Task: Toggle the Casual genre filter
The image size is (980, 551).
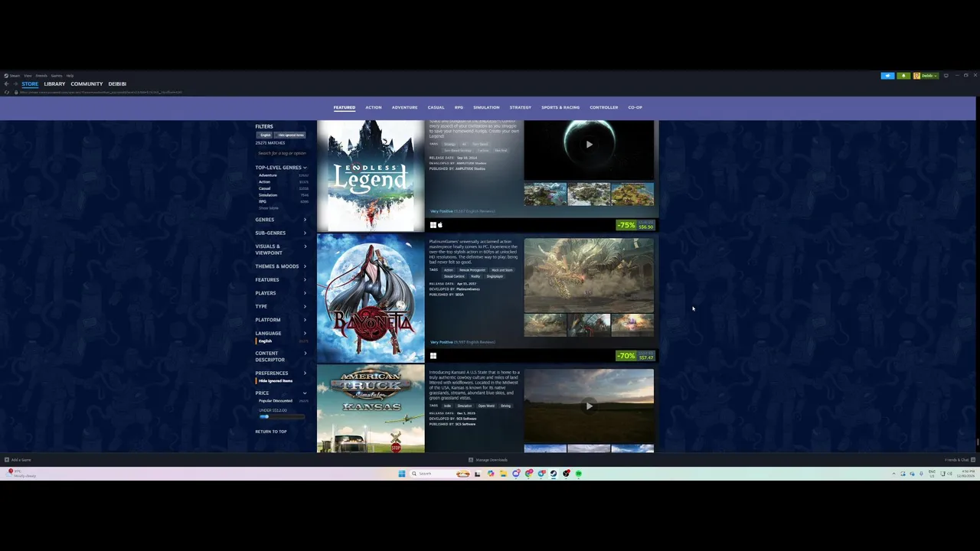Action: pyautogui.click(x=283, y=188)
